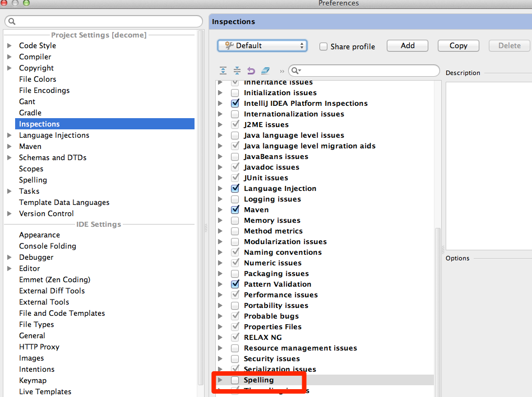Click the purple Reset to Default arrow icon
This screenshot has width=532, height=397.
tap(251, 71)
